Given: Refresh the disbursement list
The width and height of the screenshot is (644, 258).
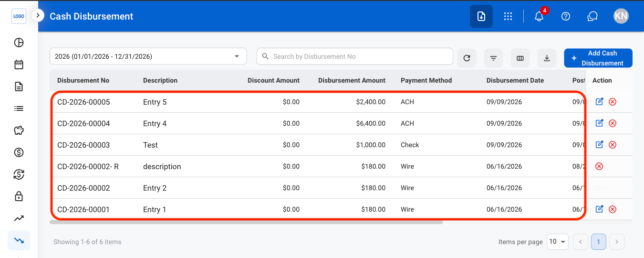Looking at the screenshot, I should (x=467, y=58).
